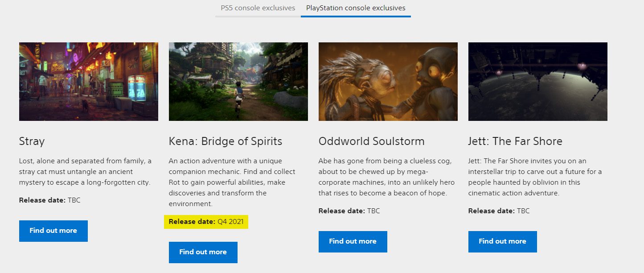Select PlayStation console exclusives tab
Screen dimensions: 644x273
pyautogui.click(x=356, y=8)
